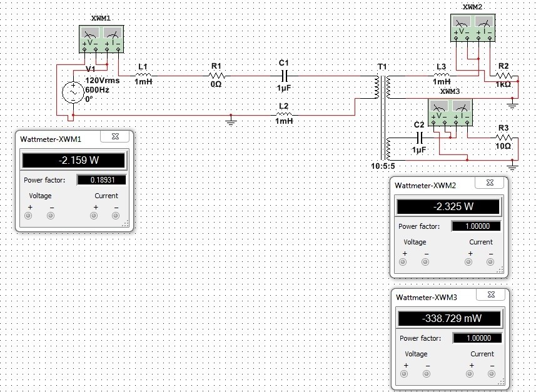Select capacitor C1 symbol
This screenshot has height=392, width=536.
click(285, 76)
